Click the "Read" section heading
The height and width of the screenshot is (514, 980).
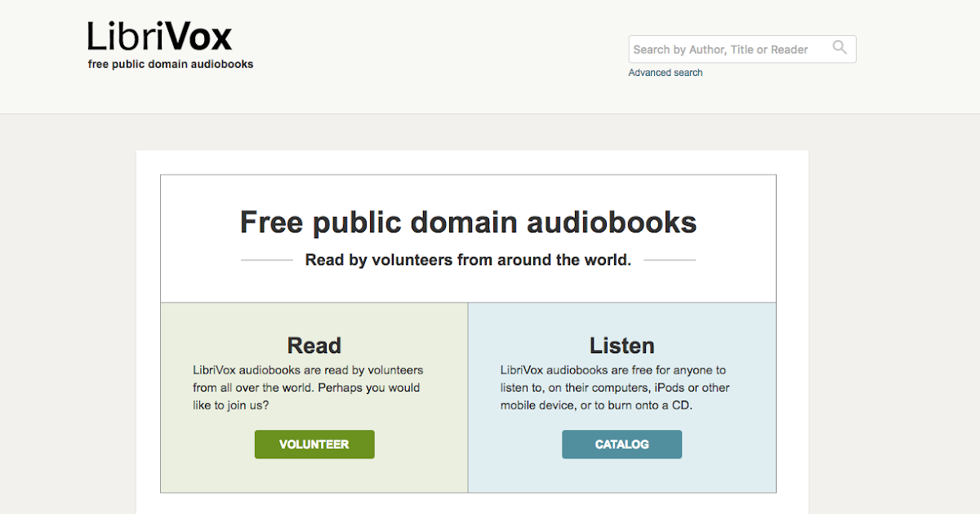(x=314, y=345)
